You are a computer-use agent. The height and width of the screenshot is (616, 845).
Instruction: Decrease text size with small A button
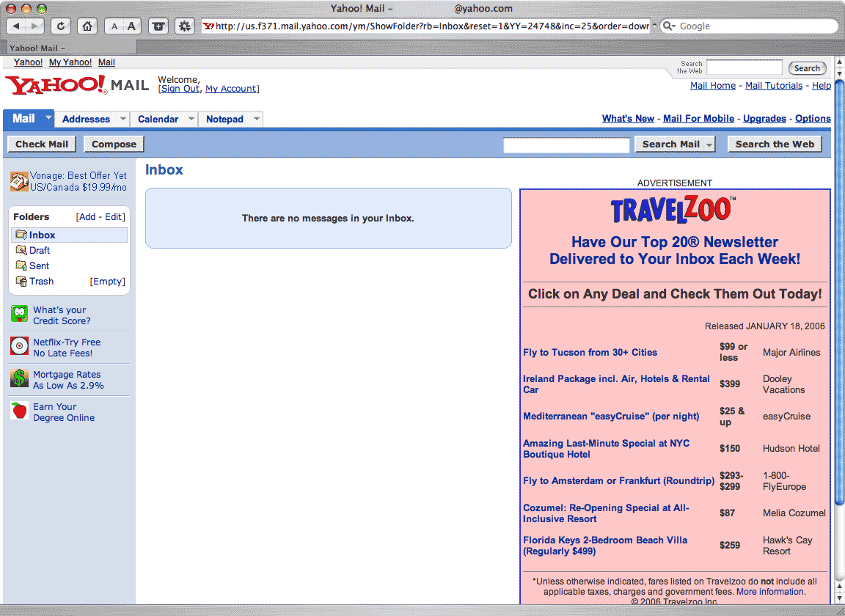114,26
